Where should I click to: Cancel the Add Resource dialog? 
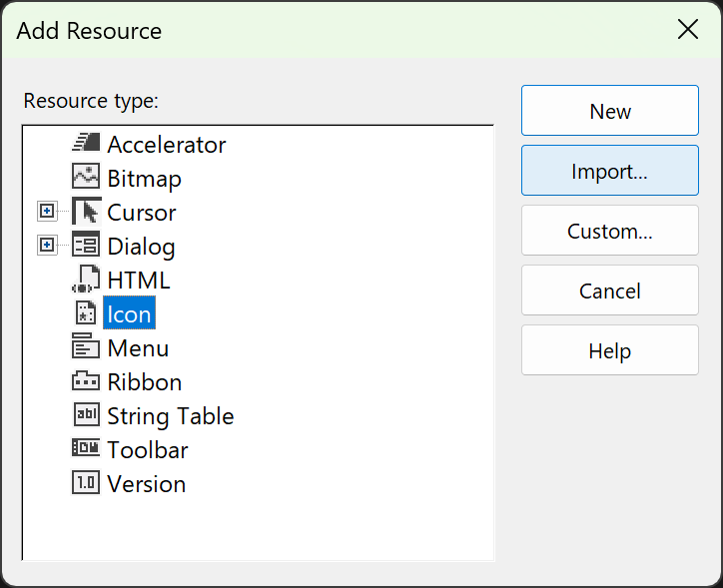[x=609, y=291]
